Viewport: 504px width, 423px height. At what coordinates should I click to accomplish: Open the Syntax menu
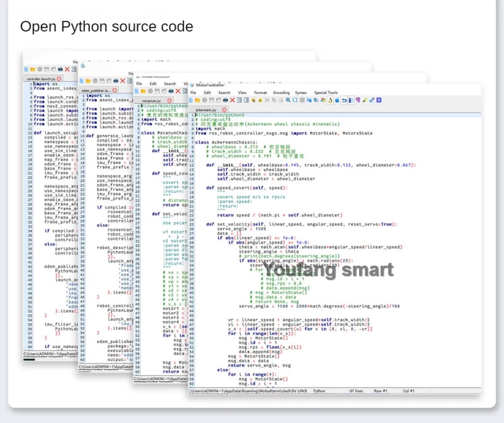(301, 93)
